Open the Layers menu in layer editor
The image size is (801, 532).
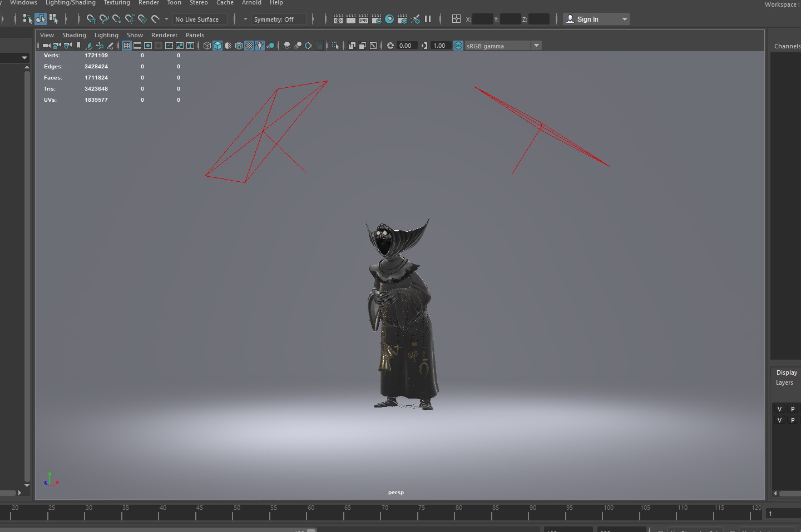[x=784, y=382]
